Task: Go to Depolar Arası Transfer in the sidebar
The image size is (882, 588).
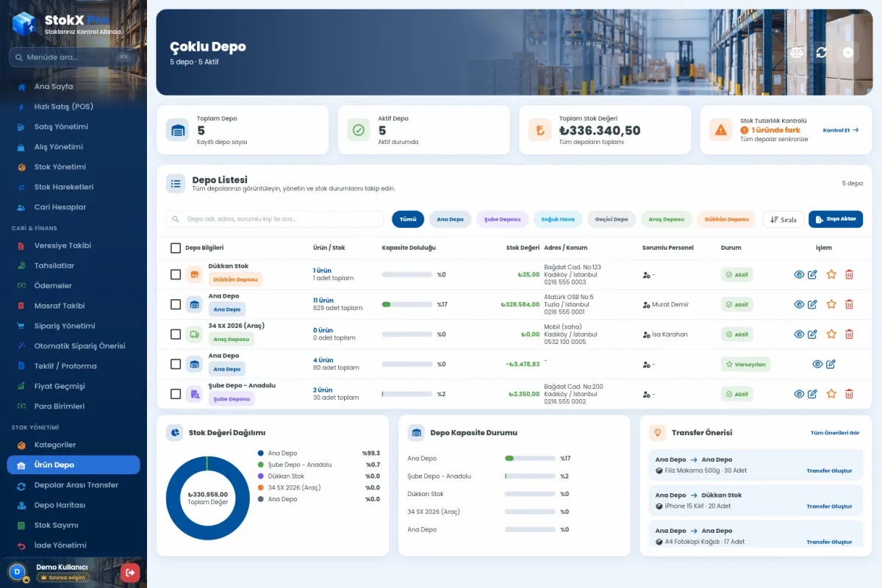Action: 73,485
